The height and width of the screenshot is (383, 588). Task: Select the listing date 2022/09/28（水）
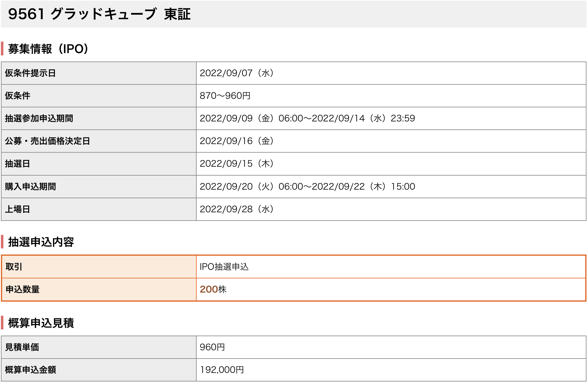coord(237,209)
